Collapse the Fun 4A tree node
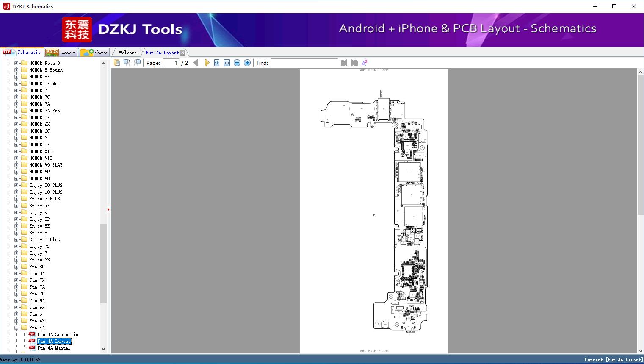644x364 pixels. pos(17,328)
